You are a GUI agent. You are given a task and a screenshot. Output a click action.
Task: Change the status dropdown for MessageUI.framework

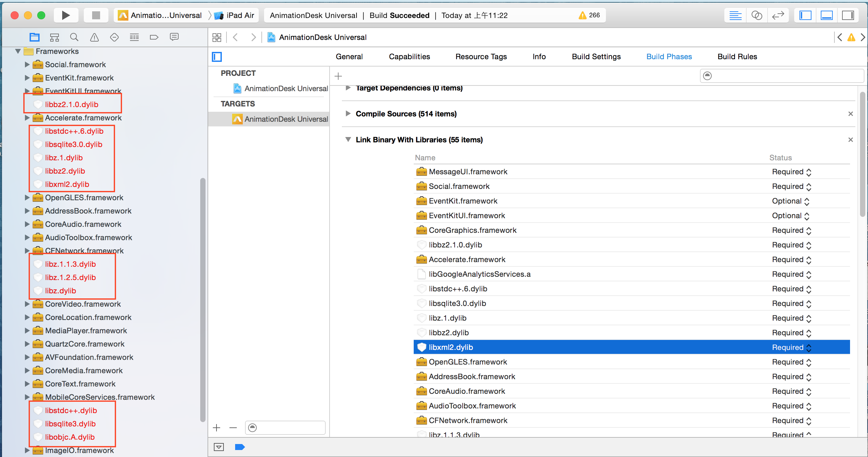[x=792, y=172]
